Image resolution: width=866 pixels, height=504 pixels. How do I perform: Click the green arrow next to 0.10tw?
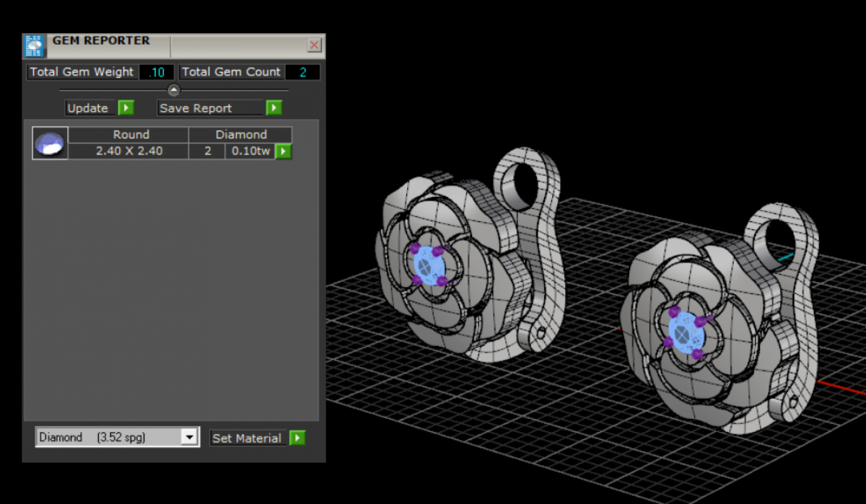pyautogui.click(x=284, y=151)
